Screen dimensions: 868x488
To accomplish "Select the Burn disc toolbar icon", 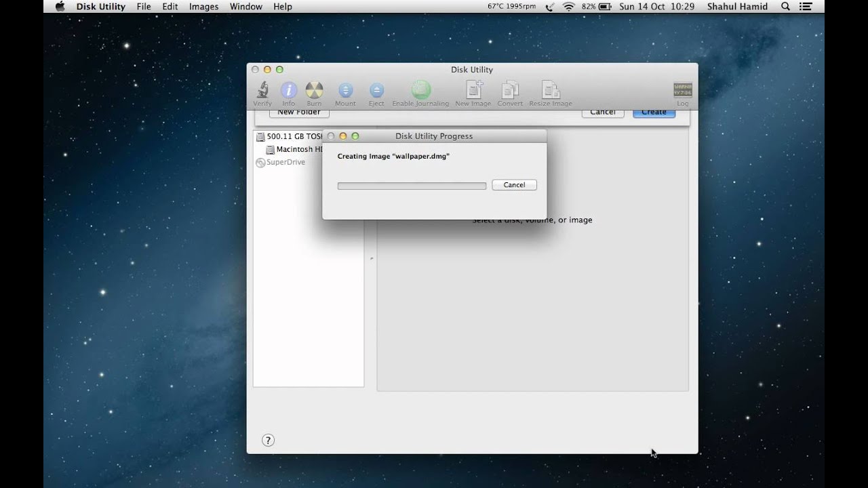I will pos(314,94).
